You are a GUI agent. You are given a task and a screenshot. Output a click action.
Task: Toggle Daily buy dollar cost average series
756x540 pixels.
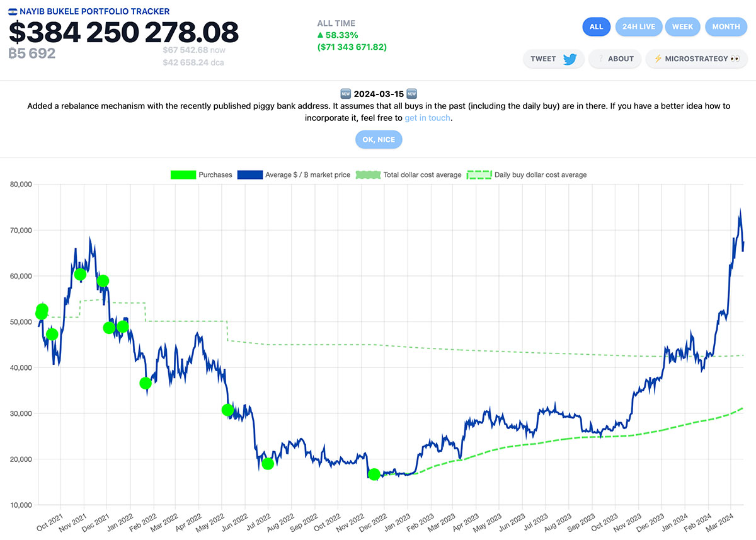(x=527, y=175)
